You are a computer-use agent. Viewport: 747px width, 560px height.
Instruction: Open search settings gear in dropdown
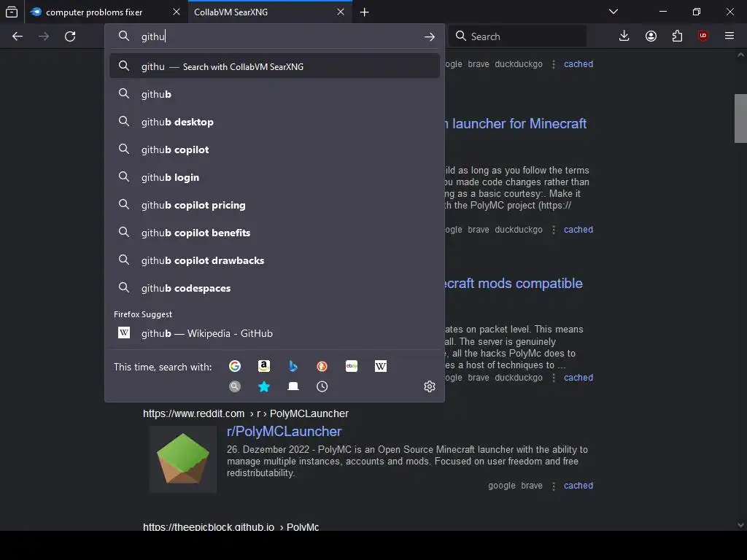[429, 386]
